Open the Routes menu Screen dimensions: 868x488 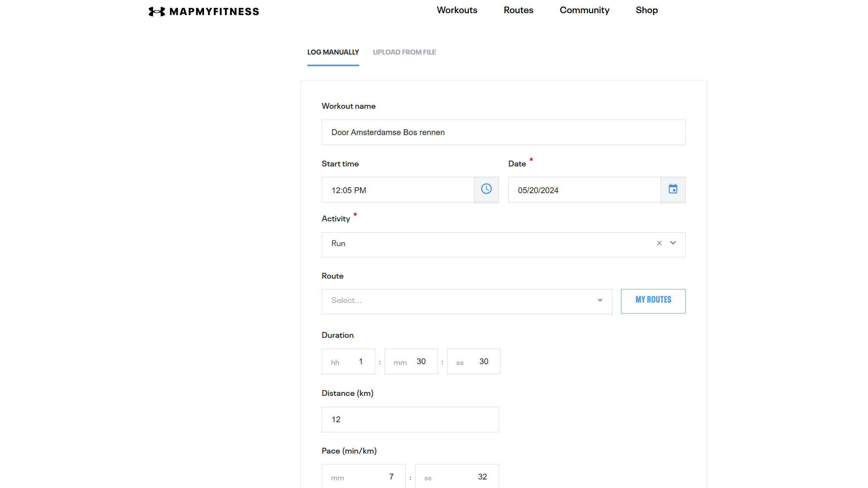[x=518, y=10]
